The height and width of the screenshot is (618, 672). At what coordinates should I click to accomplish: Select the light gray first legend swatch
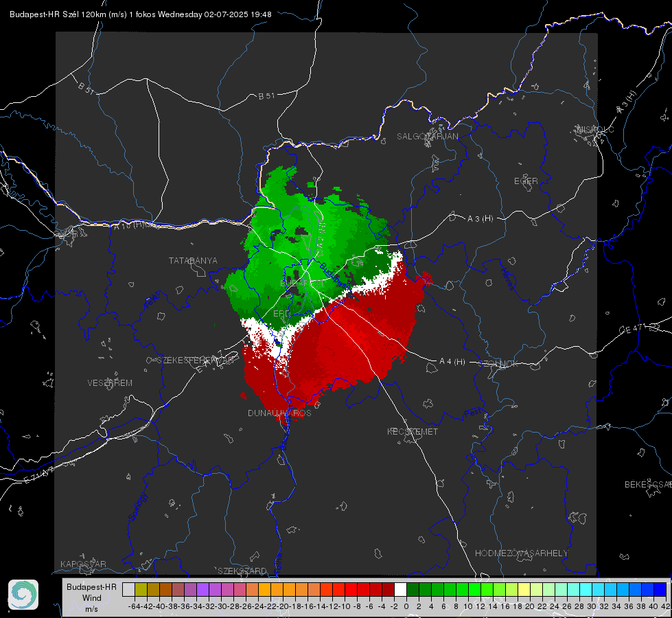[x=128, y=589]
